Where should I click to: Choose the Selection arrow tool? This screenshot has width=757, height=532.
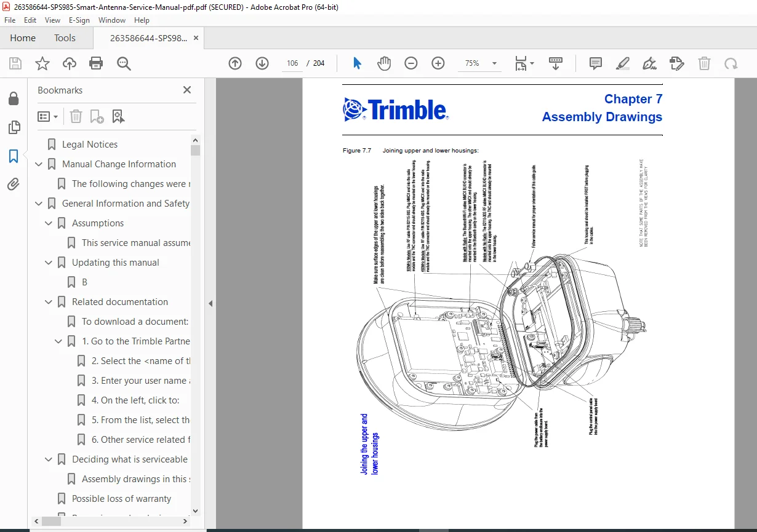click(357, 63)
